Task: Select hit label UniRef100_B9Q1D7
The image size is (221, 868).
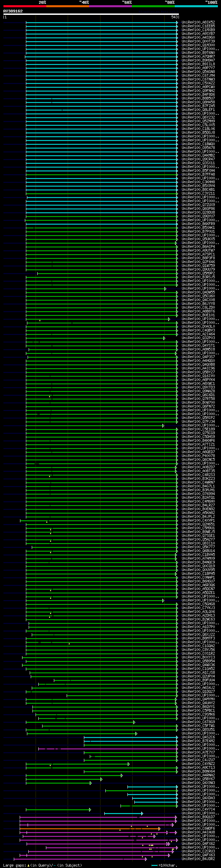Action: pyautogui.click(x=198, y=817)
